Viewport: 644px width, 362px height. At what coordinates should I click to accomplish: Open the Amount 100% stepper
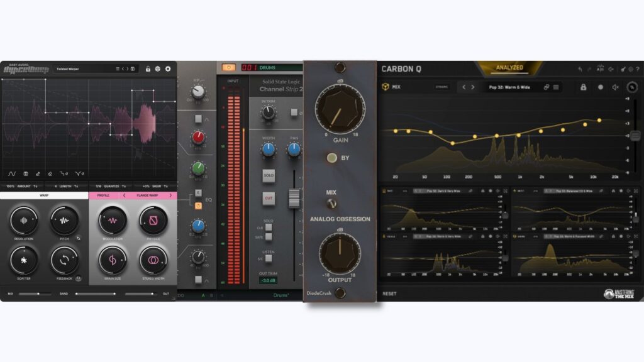click(x=22, y=186)
